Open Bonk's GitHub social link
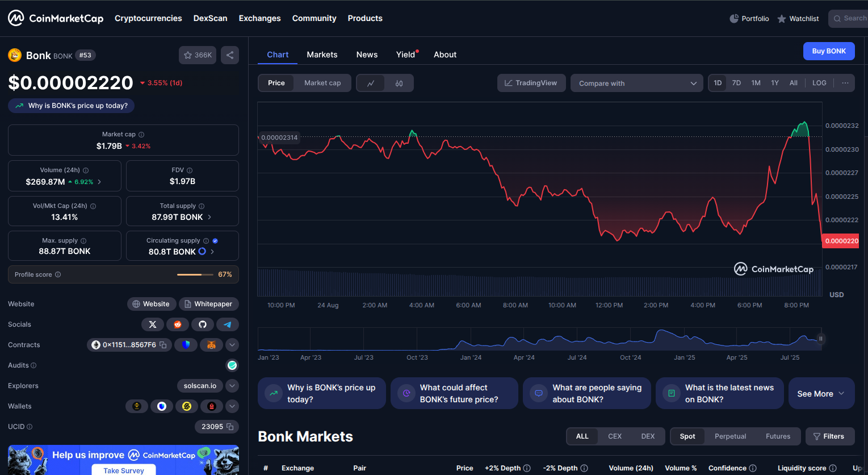The image size is (868, 475). pos(203,324)
